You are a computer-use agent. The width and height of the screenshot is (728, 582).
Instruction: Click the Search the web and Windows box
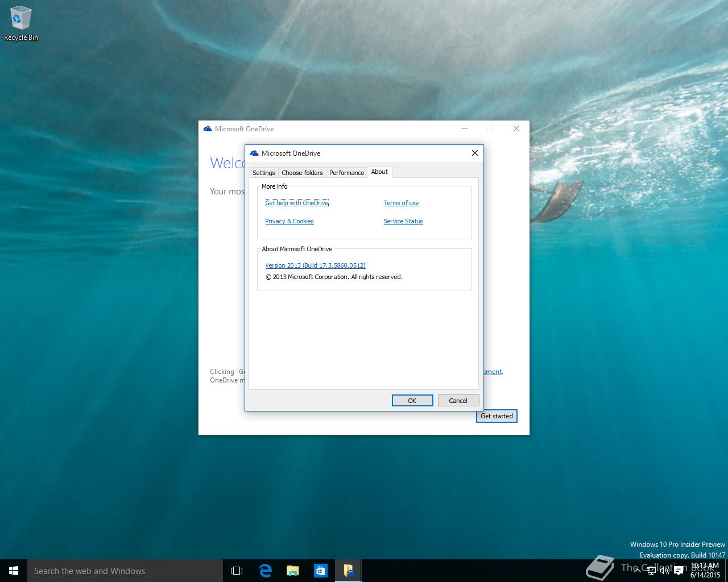pyautogui.click(x=125, y=571)
